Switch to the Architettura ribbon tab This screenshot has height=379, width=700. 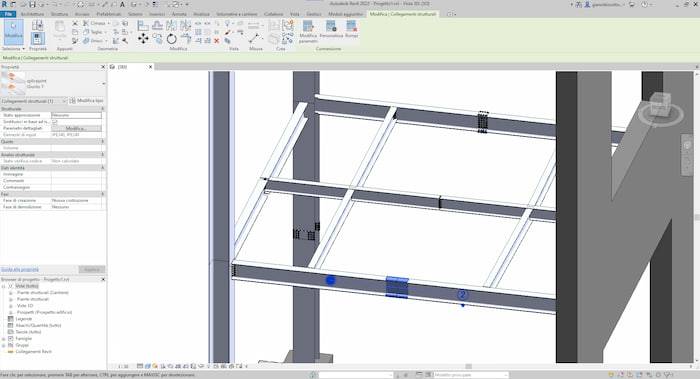click(33, 14)
